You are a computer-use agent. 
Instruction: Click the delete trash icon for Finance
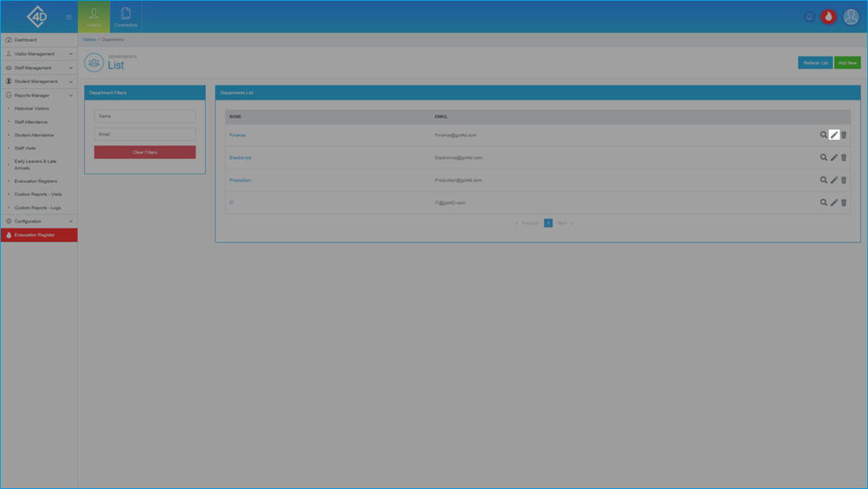click(x=844, y=134)
